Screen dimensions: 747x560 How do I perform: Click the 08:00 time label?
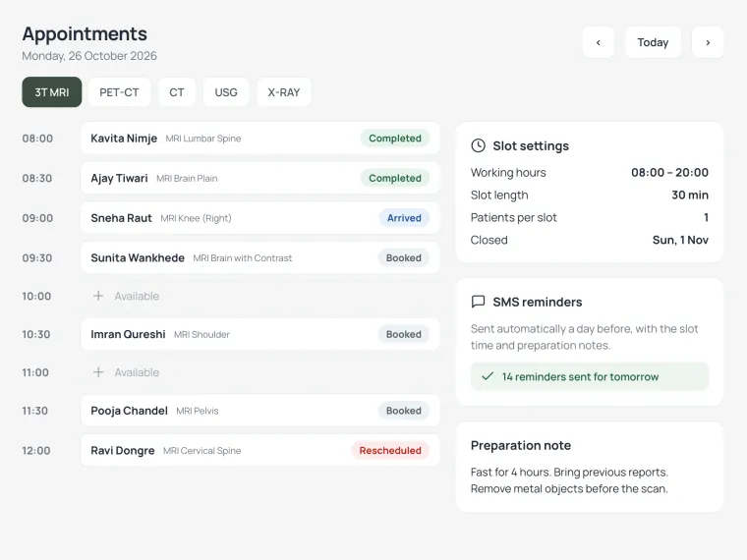37,139
